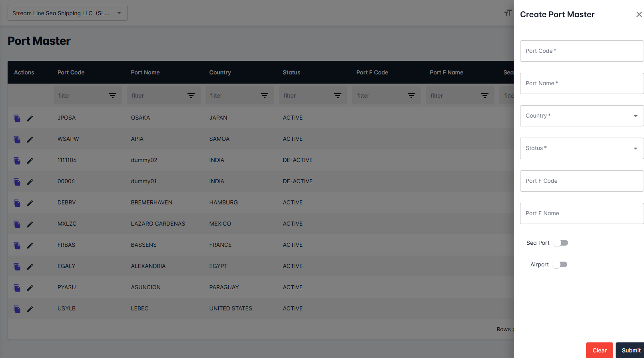644x358 pixels.
Task: Open Port F Code filter options icon
Action: [x=411, y=96]
